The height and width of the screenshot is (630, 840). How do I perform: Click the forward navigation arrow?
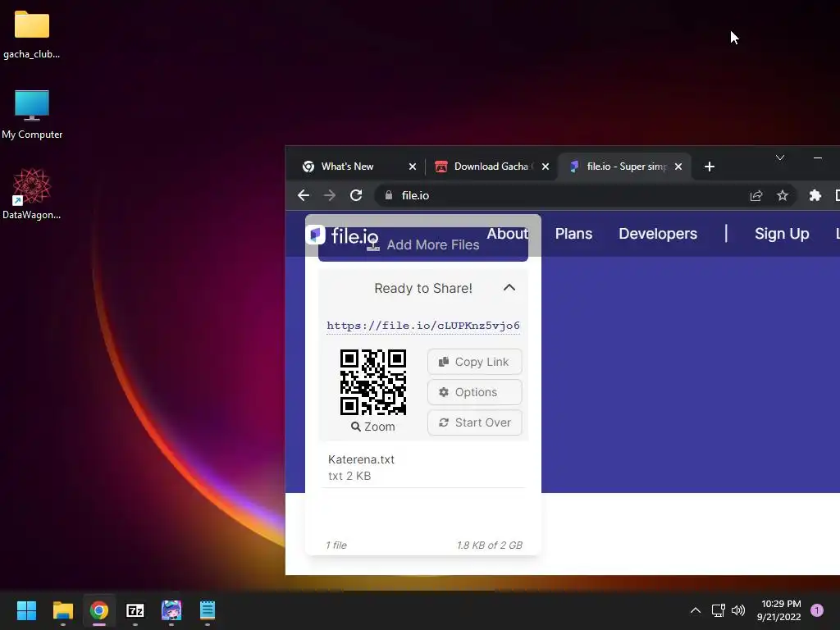[x=330, y=195]
